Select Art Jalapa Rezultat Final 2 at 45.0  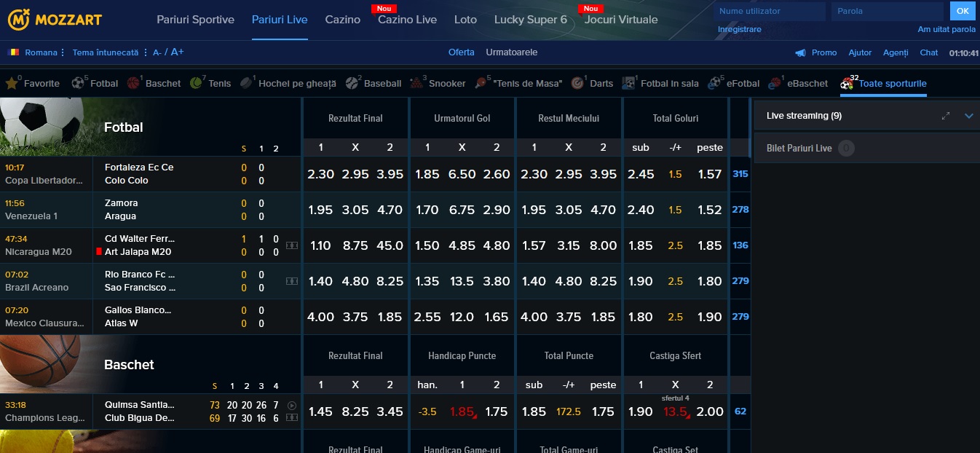tap(390, 245)
